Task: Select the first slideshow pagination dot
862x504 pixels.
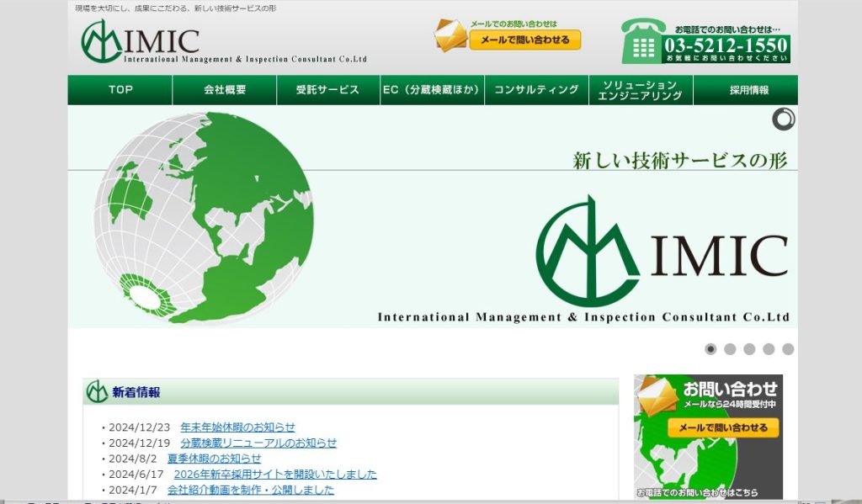Action: pyautogui.click(x=710, y=349)
